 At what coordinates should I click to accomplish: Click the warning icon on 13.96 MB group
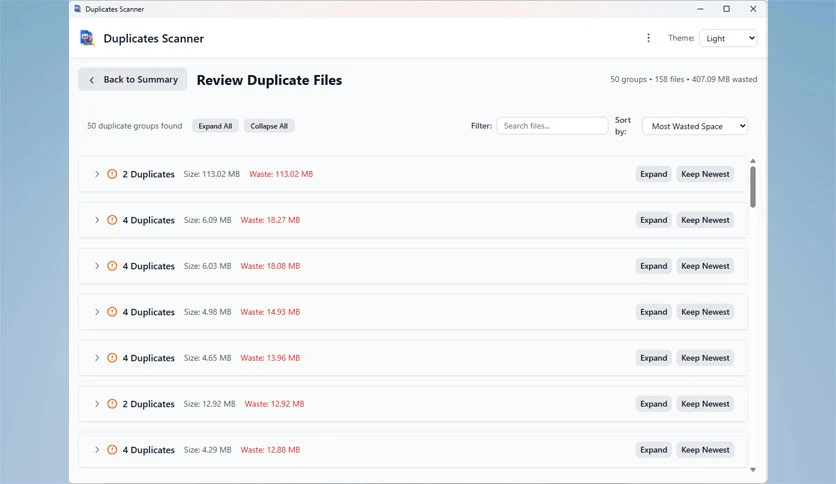pyautogui.click(x=112, y=358)
